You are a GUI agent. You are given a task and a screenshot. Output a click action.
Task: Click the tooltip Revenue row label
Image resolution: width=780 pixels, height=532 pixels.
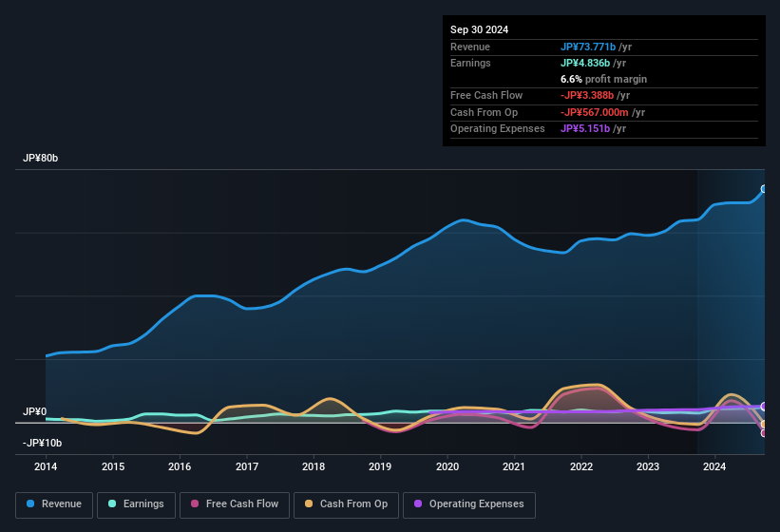(470, 47)
